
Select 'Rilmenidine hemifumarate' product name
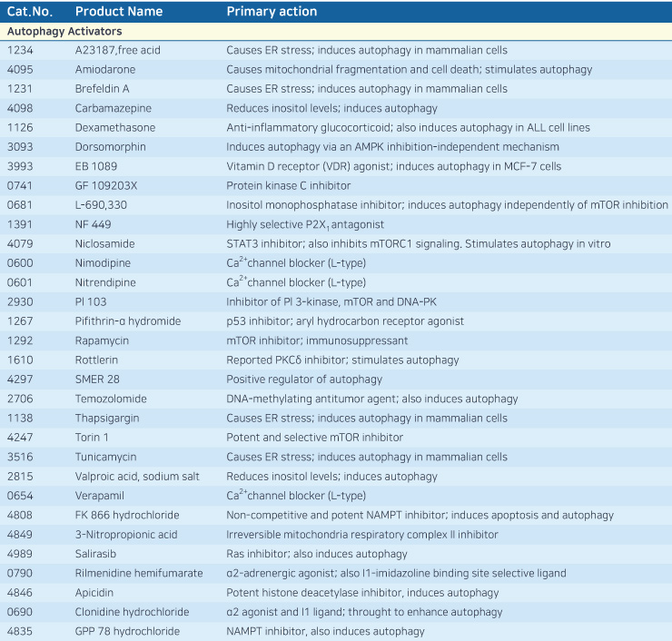tap(139, 573)
